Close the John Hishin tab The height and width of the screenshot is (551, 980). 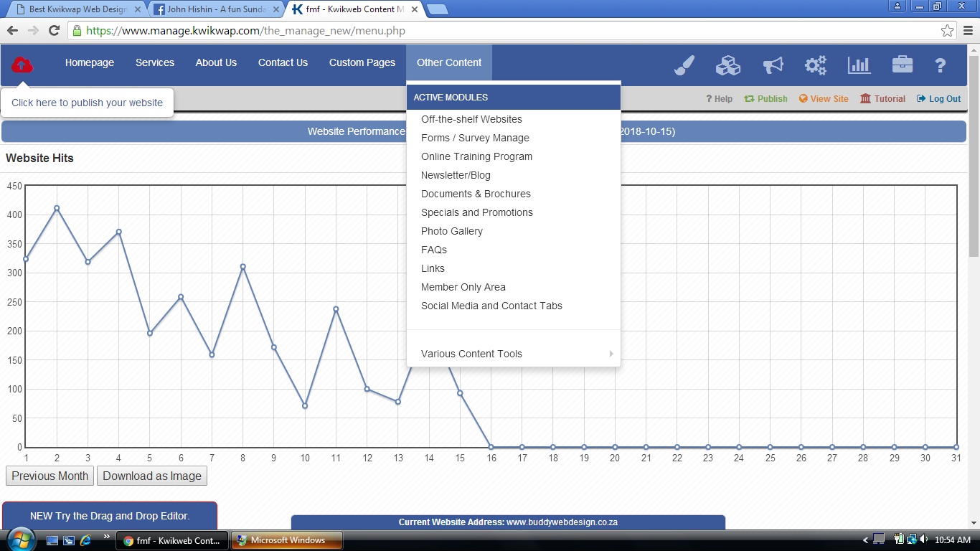pos(277,9)
